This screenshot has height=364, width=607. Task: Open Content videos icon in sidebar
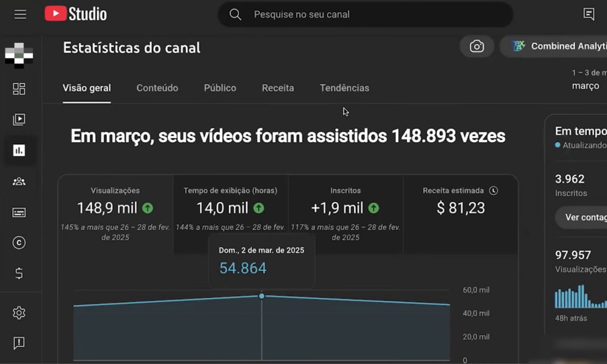click(x=19, y=119)
